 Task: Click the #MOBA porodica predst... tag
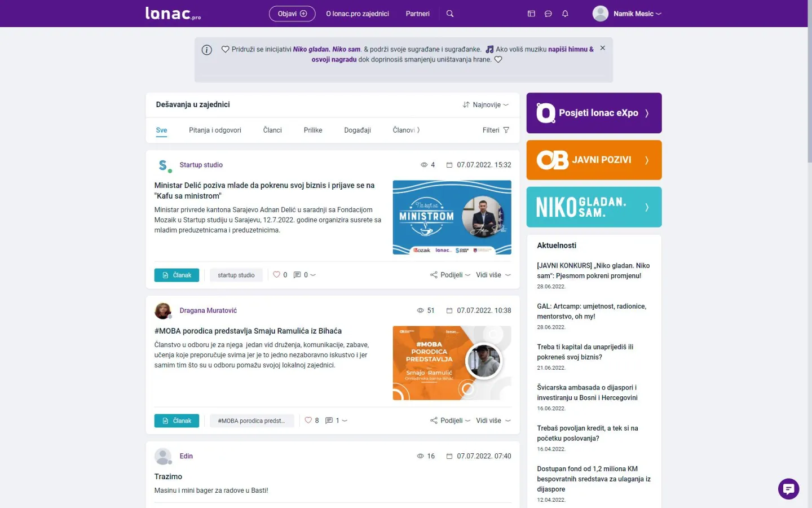(251, 421)
